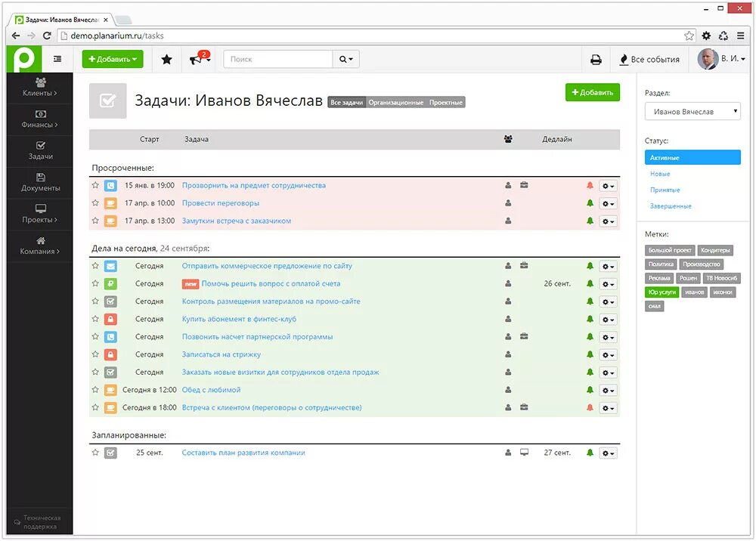
Task: Click the red bell of 'Встреча с клиентом'
Action: point(590,407)
